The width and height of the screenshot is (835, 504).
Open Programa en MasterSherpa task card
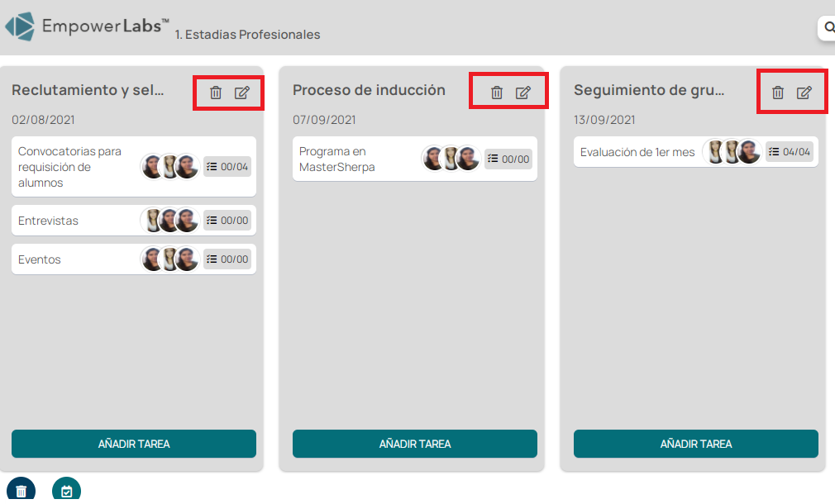415,159
